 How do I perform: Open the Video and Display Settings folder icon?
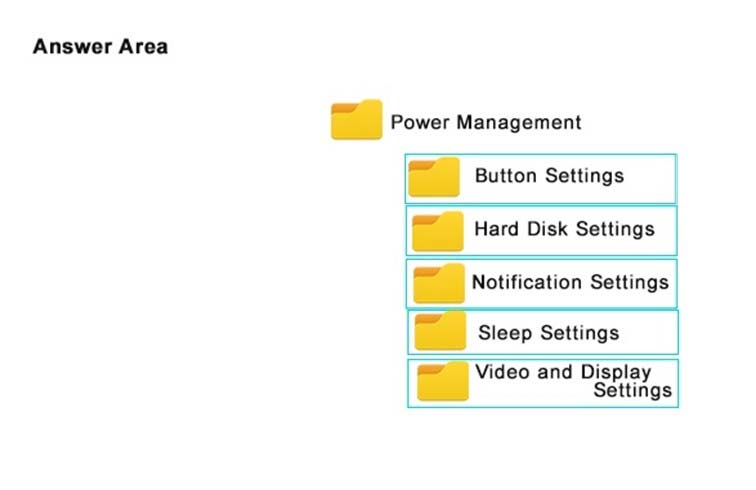[x=443, y=381]
